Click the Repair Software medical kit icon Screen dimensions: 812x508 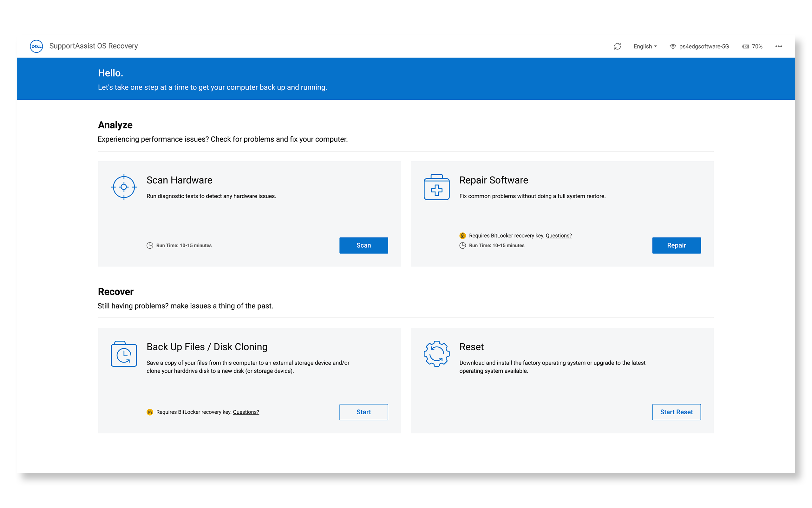click(436, 187)
